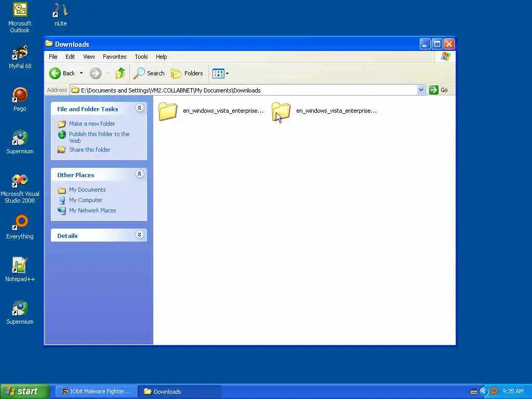Open the Edit menu

[70, 57]
